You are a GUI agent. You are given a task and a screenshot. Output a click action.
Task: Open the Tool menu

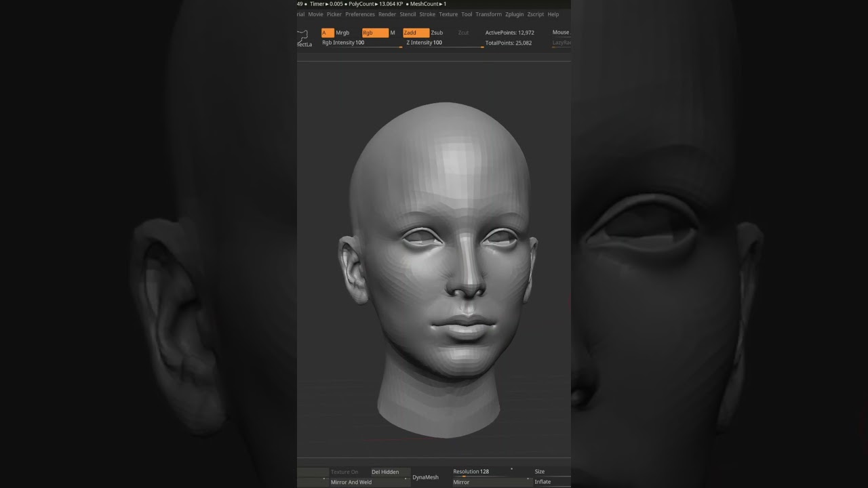[x=467, y=14]
